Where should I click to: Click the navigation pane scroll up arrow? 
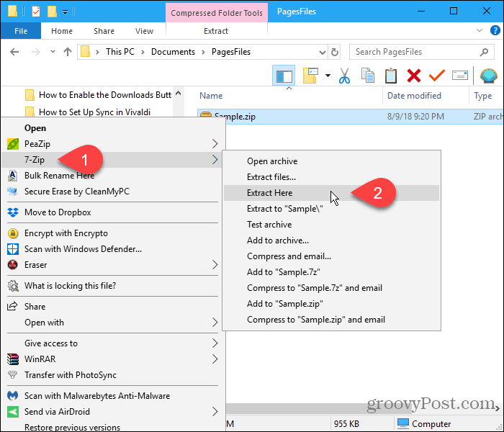coord(179,94)
